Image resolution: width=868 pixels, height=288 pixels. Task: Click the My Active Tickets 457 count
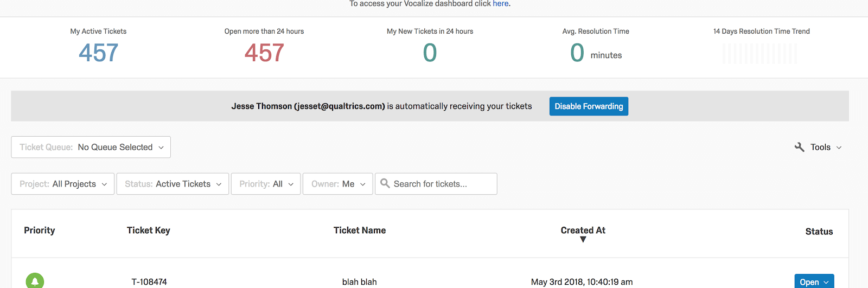tap(98, 53)
